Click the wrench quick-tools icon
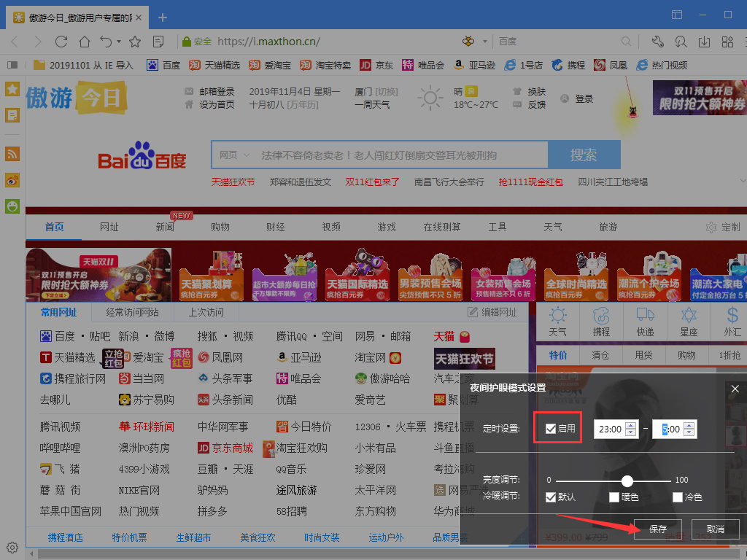 tap(658, 41)
